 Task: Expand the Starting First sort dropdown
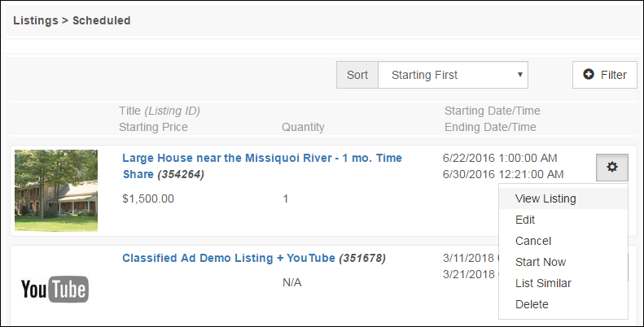point(453,75)
